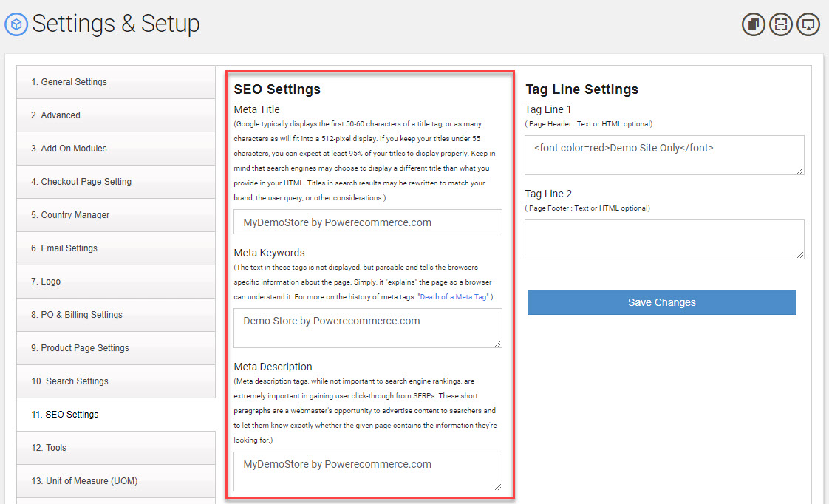The height and width of the screenshot is (504, 829).
Task: Click the screen cast icon at top right
Action: [x=808, y=24]
